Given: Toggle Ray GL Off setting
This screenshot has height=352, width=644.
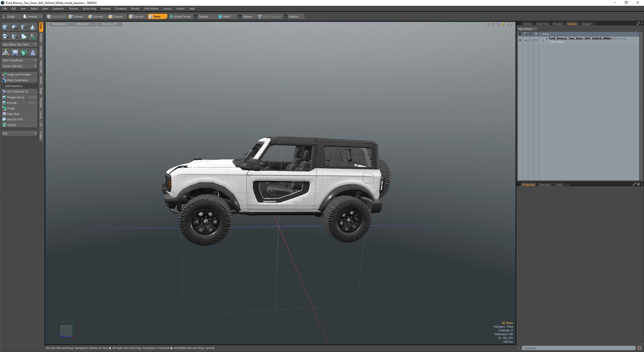Looking at the screenshot, I should tap(109, 24).
